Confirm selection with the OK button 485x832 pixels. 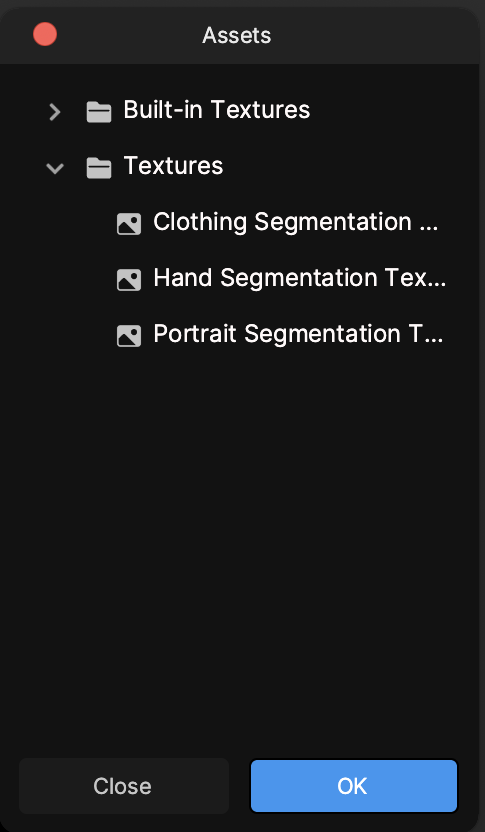(x=353, y=786)
